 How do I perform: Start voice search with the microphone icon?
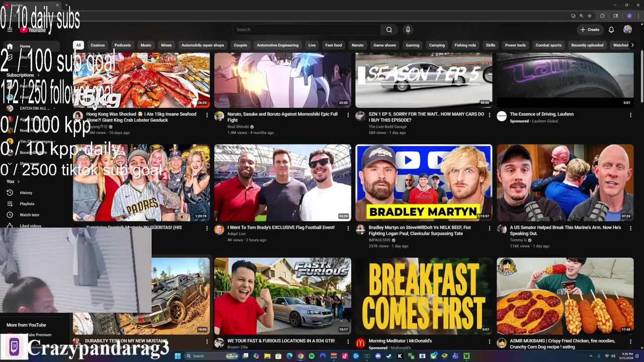point(408,30)
